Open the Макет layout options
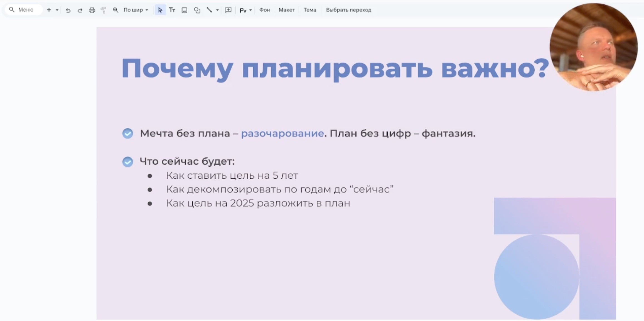Image resolution: width=644 pixels, height=321 pixels. (x=287, y=10)
